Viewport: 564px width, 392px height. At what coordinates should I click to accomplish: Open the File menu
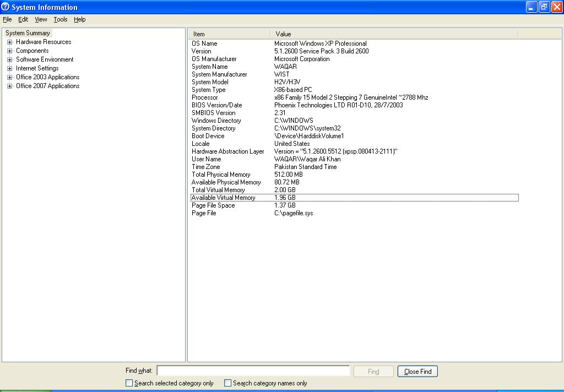7,19
